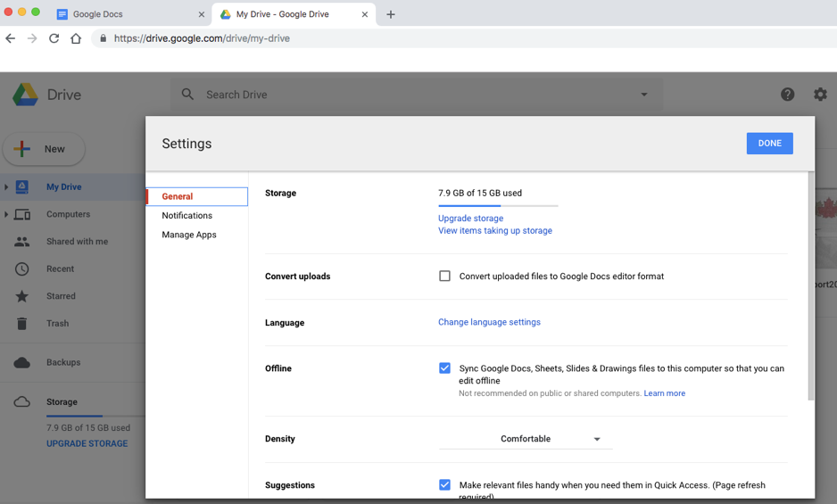This screenshot has width=837, height=504.
Task: Click the browser address bar URL
Action: click(202, 38)
